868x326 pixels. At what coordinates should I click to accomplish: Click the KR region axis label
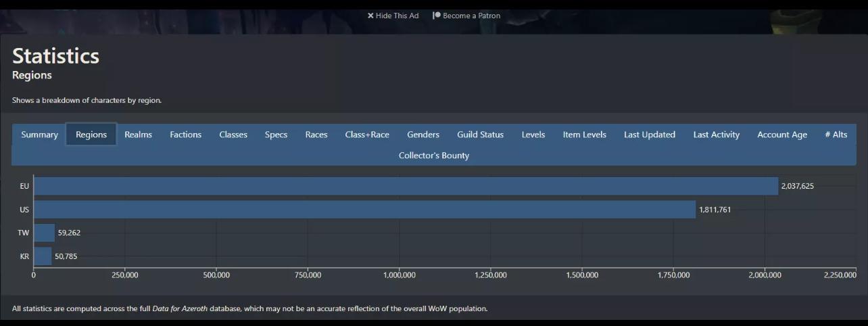click(24, 256)
